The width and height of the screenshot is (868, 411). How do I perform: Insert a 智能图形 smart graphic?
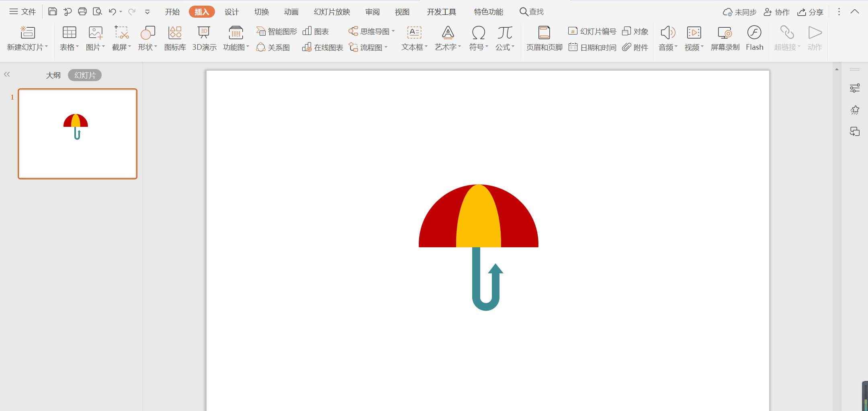tap(276, 31)
